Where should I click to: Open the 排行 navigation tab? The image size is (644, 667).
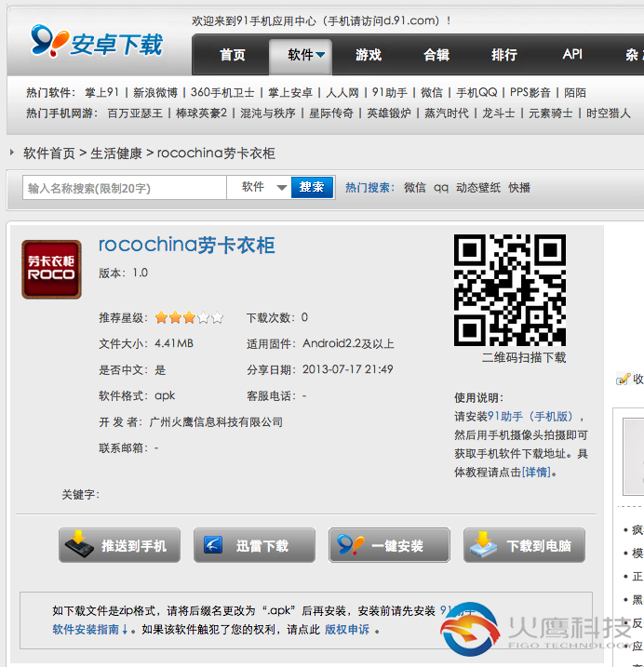pos(504,55)
